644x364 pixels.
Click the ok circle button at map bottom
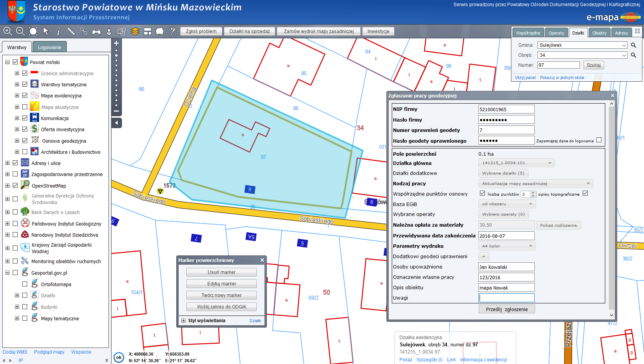[x=119, y=357]
